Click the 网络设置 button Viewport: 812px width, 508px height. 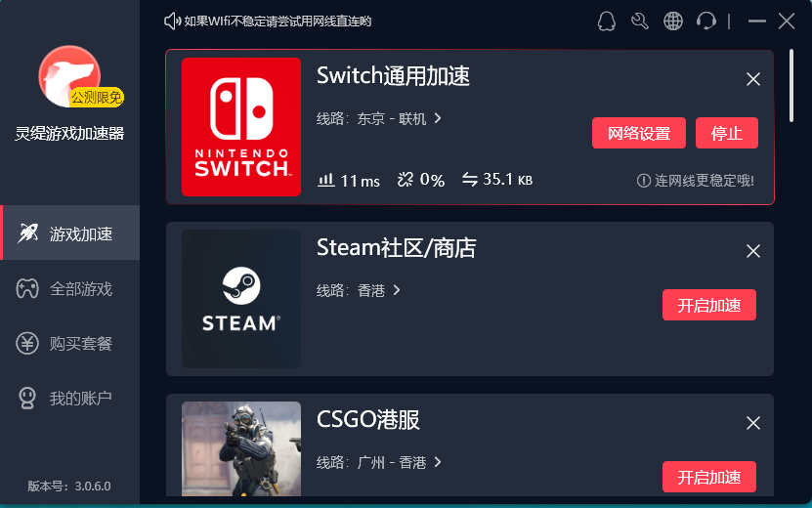(x=639, y=133)
